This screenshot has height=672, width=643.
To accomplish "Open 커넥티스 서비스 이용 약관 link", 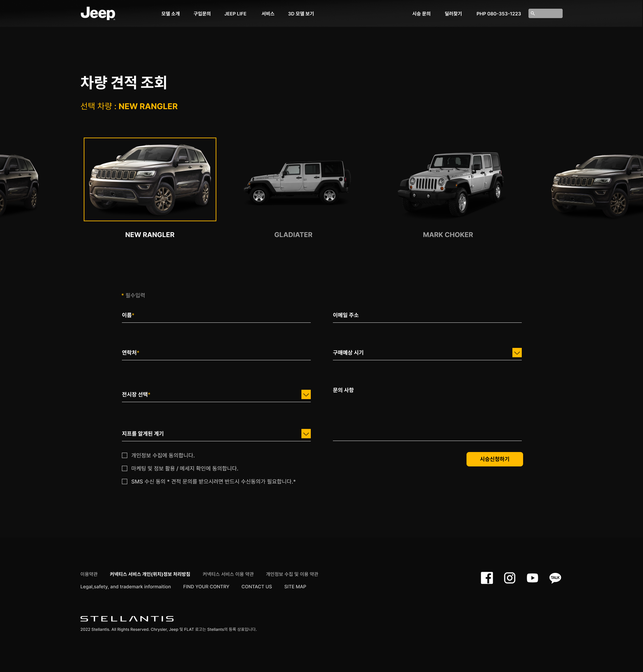I will point(228,574).
